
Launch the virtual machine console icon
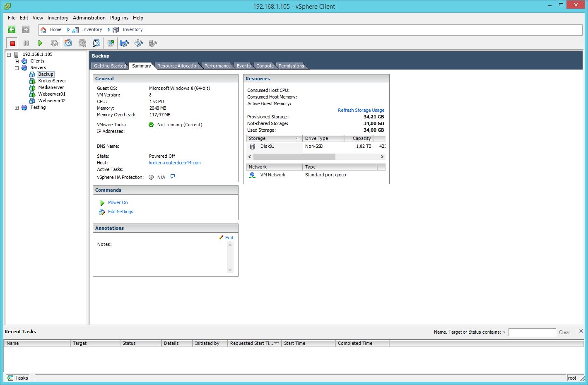click(111, 43)
